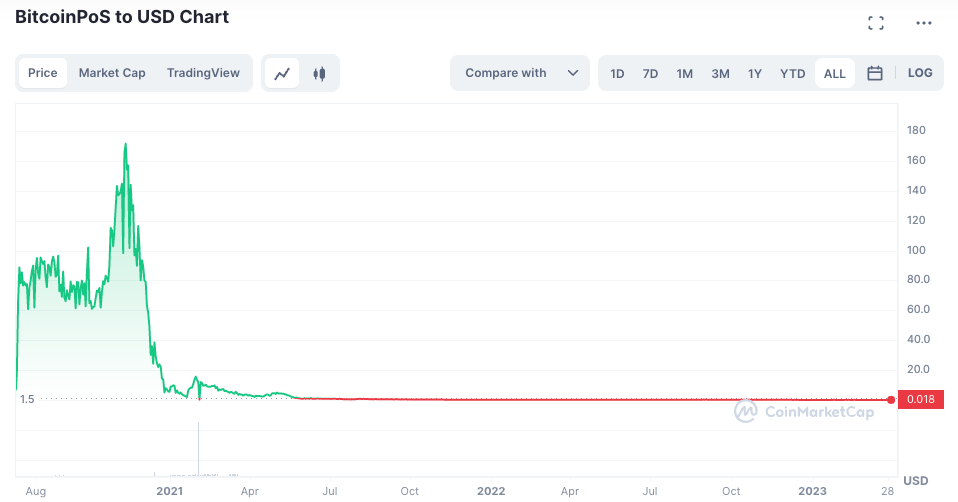This screenshot has width=958, height=502.
Task: Set time range to 3M
Action: point(720,74)
